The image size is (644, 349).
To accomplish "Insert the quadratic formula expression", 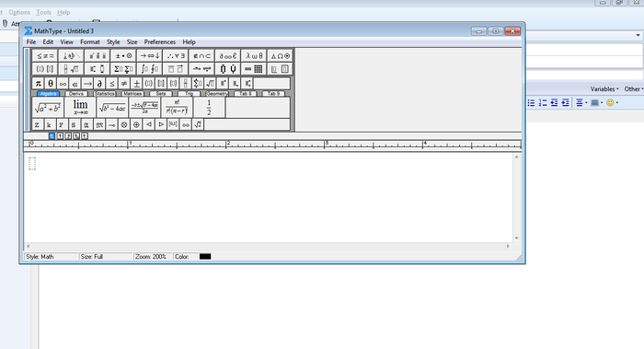I will pos(144,108).
